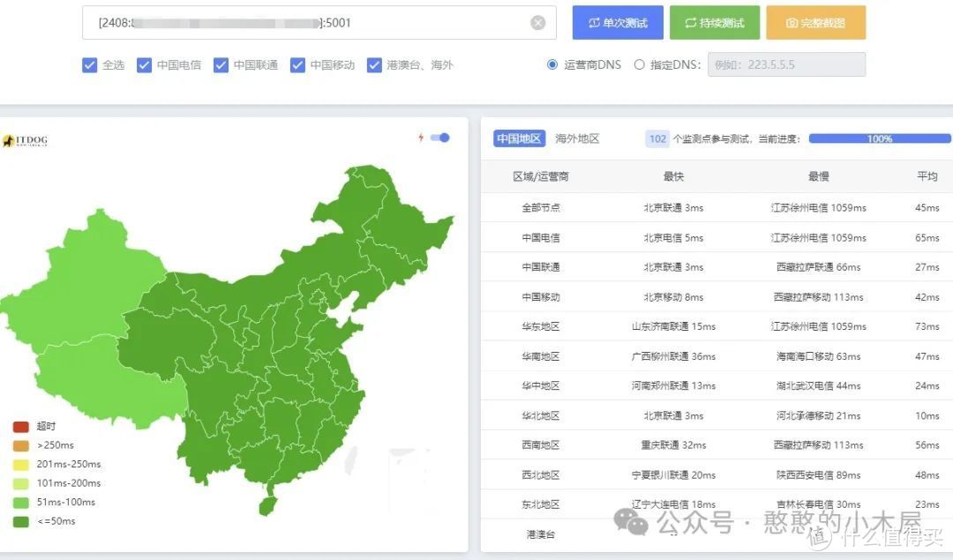The image size is (953, 560).
Task: Begin continuous testing via 持续测试 button
Action: pyautogui.click(x=713, y=23)
